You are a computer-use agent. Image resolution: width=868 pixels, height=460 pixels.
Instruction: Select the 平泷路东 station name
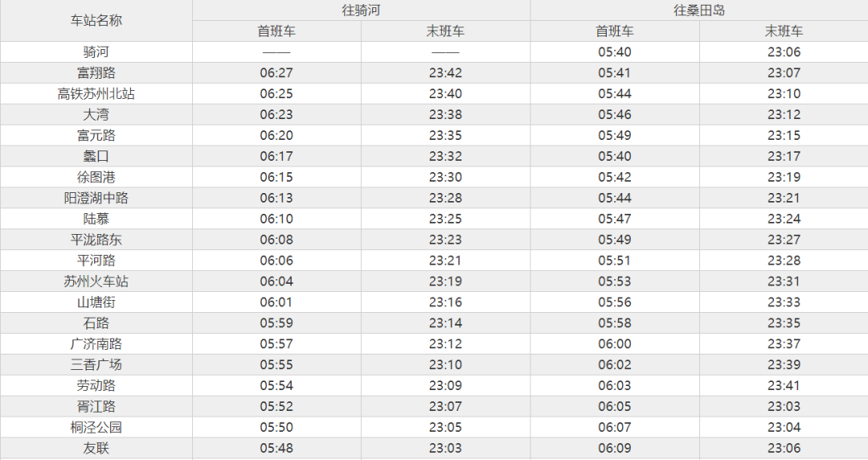coord(96,240)
